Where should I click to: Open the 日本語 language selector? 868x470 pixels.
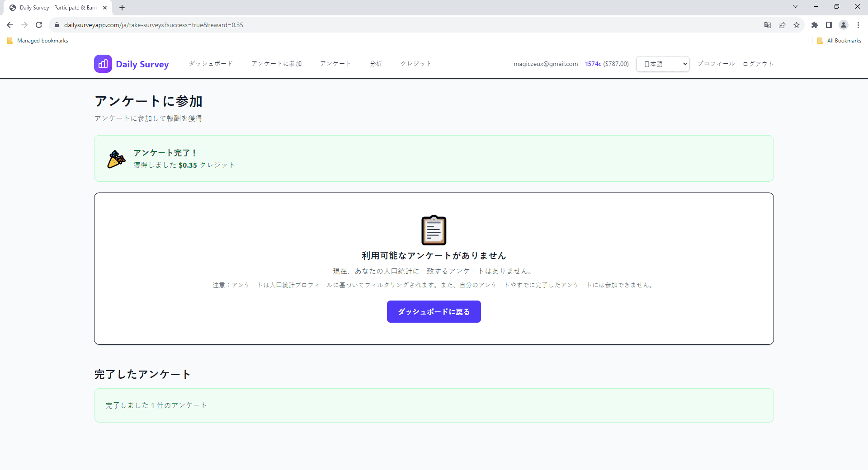point(662,64)
